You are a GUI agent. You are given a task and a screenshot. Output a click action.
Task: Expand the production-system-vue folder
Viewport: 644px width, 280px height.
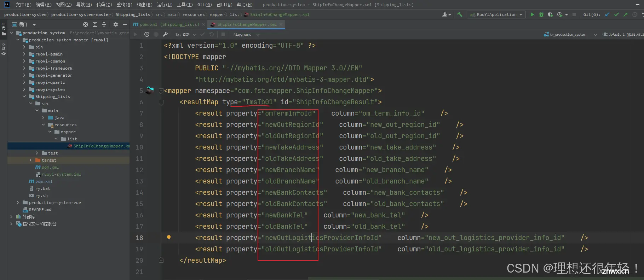coord(18,203)
